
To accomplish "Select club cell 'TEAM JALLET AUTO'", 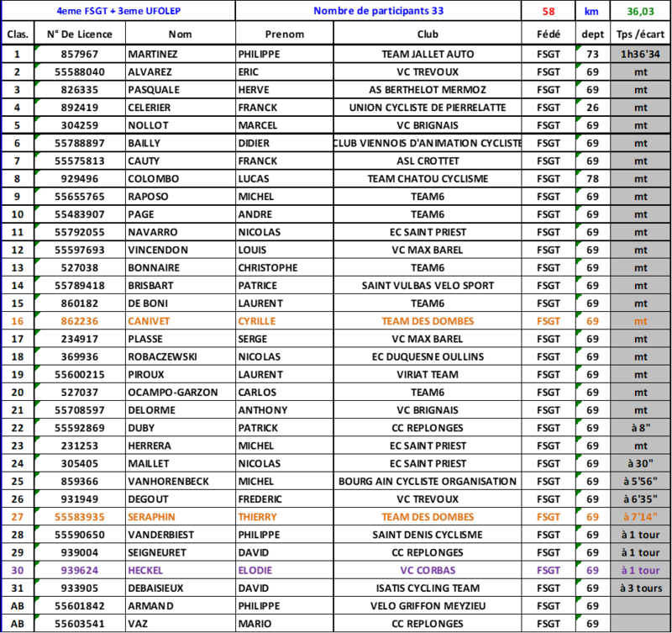I will [428, 54].
